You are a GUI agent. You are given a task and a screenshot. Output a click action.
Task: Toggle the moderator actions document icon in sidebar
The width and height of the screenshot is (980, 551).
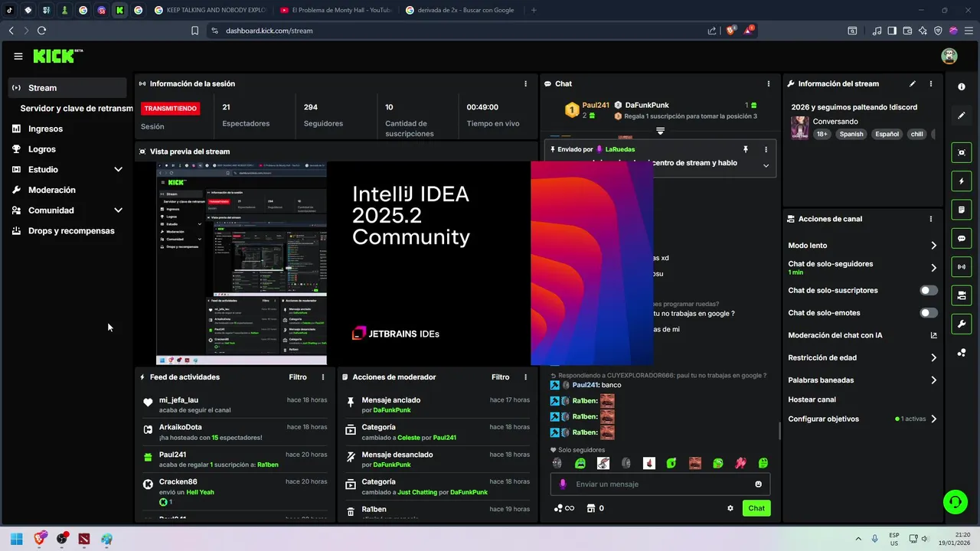962,210
